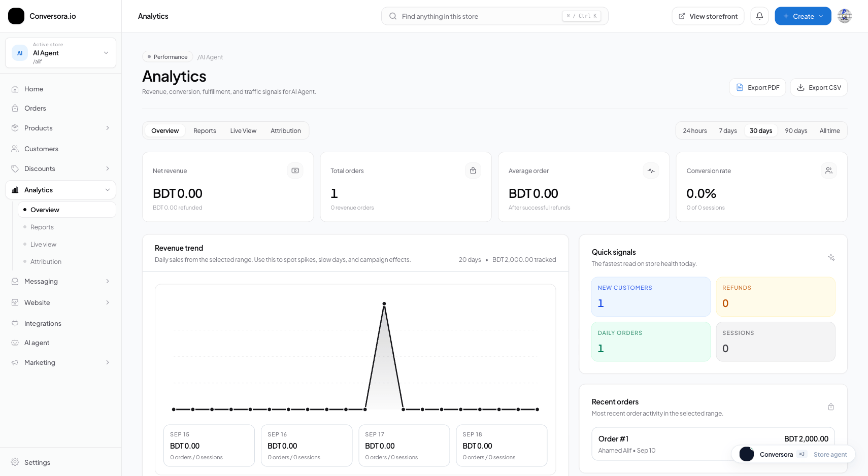
Task: Expand the Website submenu chevron
Action: pos(108,302)
